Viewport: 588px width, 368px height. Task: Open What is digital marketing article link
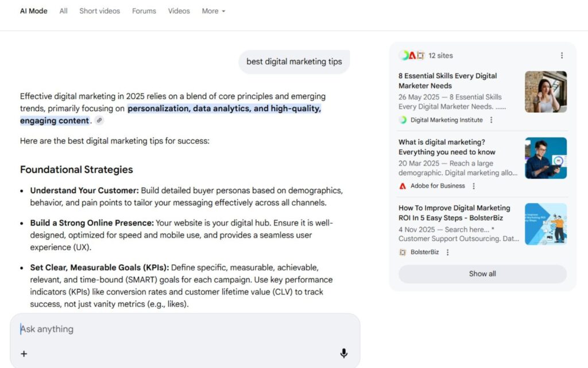[x=447, y=147]
